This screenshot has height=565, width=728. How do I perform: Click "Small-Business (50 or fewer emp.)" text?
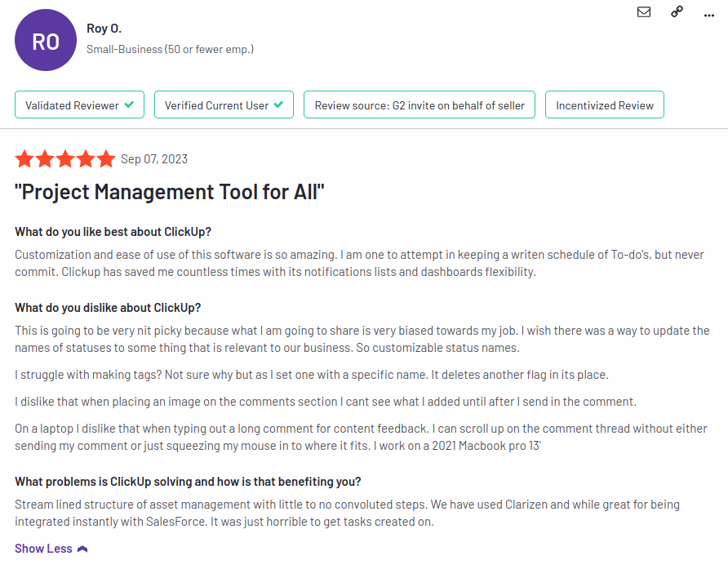pos(170,49)
